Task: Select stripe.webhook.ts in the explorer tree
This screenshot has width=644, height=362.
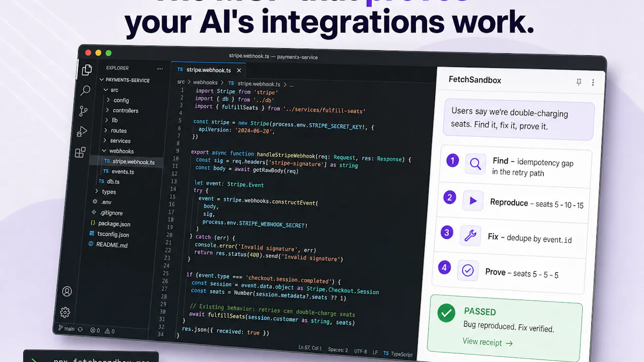Action: pyautogui.click(x=129, y=162)
